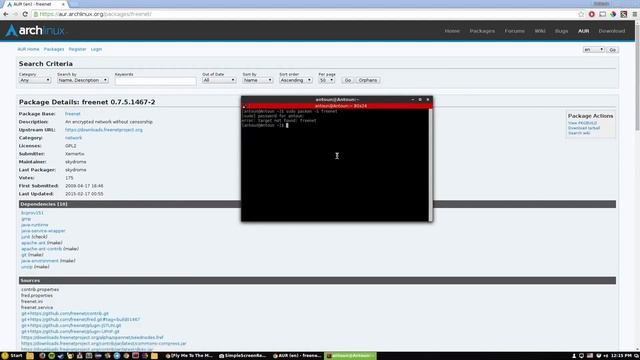640x360 pixels.
Task: Click the maintainer name skydrome
Action: 76,162
